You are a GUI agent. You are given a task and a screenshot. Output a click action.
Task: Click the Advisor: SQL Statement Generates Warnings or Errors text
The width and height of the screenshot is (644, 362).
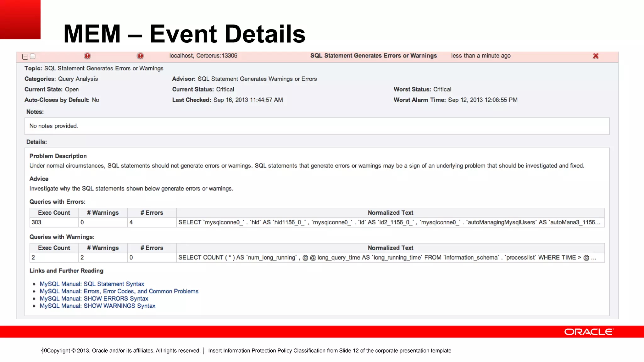pyautogui.click(x=244, y=79)
